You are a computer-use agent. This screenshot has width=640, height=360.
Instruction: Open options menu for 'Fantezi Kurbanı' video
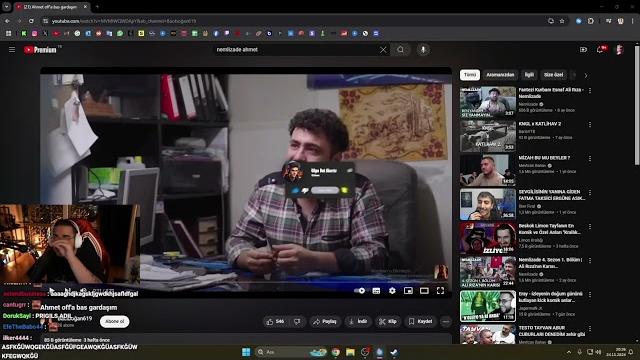pyautogui.click(x=590, y=91)
